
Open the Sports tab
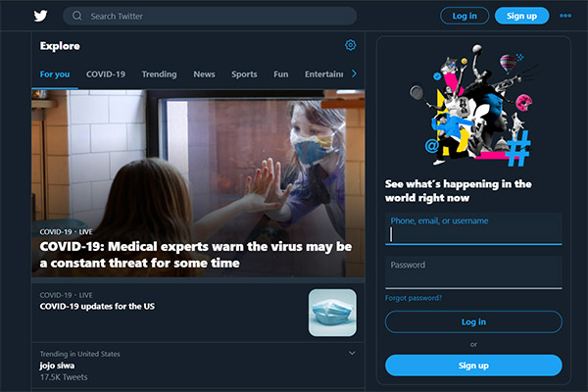[244, 74]
